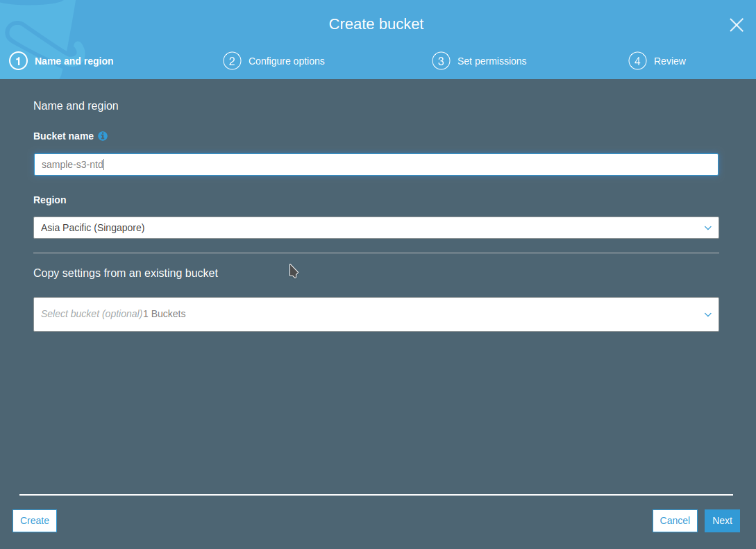Click the Create bucket title
This screenshot has height=549, width=756.
point(376,24)
